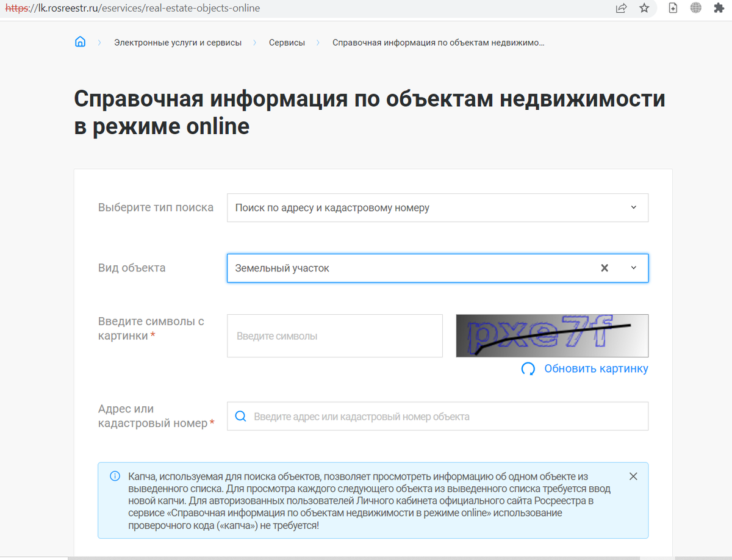
Task: Click the 'Выберите тип поиска' label
Action: pyautogui.click(x=156, y=207)
